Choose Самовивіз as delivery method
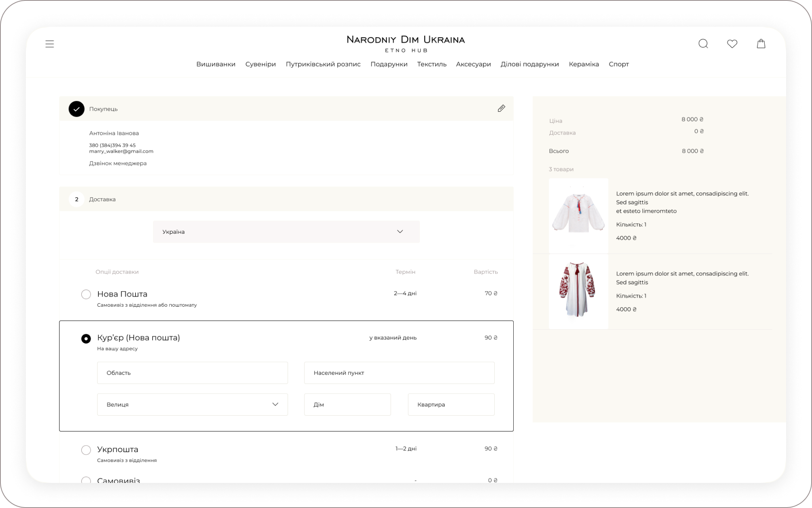Screen dimensions: 812x508 click(85, 480)
